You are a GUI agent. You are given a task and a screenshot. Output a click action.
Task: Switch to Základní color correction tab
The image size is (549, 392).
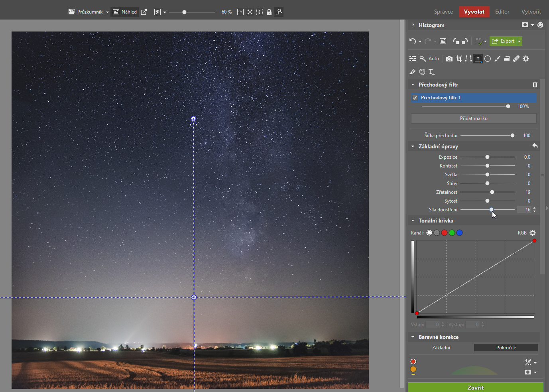tap(441, 348)
